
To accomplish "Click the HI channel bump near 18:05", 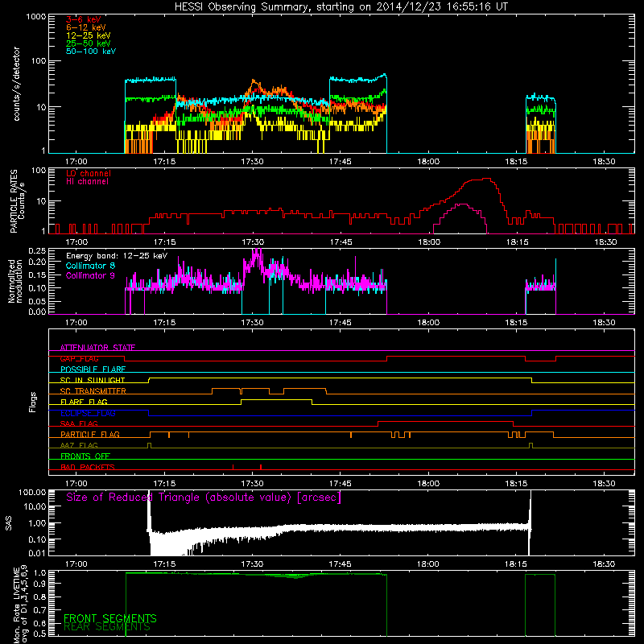I will 464,204.
